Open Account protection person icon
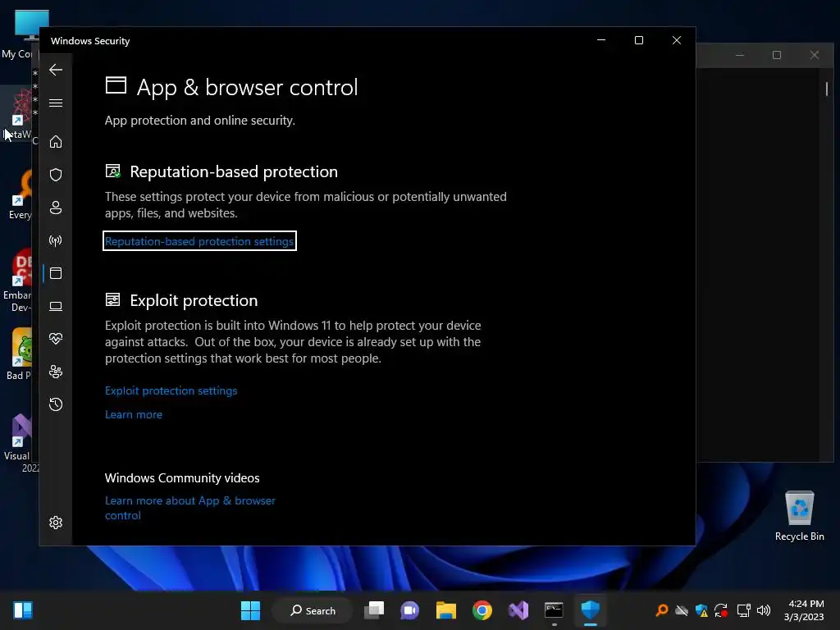 [56, 208]
